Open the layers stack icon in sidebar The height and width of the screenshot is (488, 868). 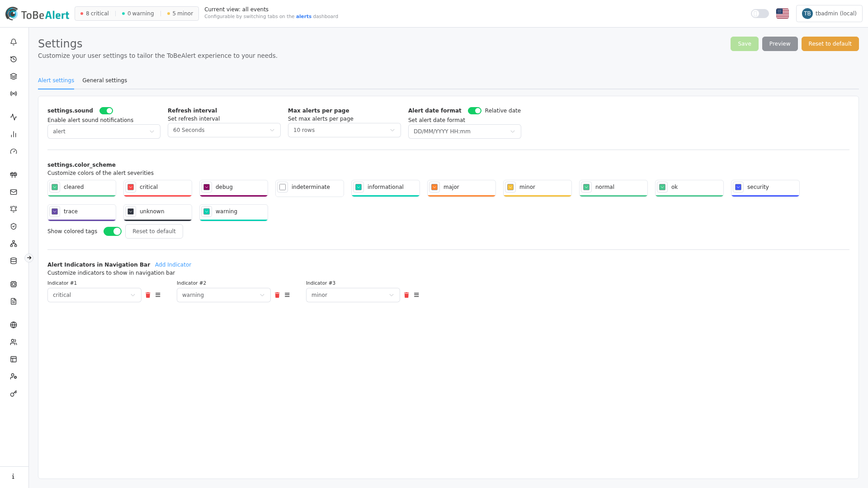(14, 76)
